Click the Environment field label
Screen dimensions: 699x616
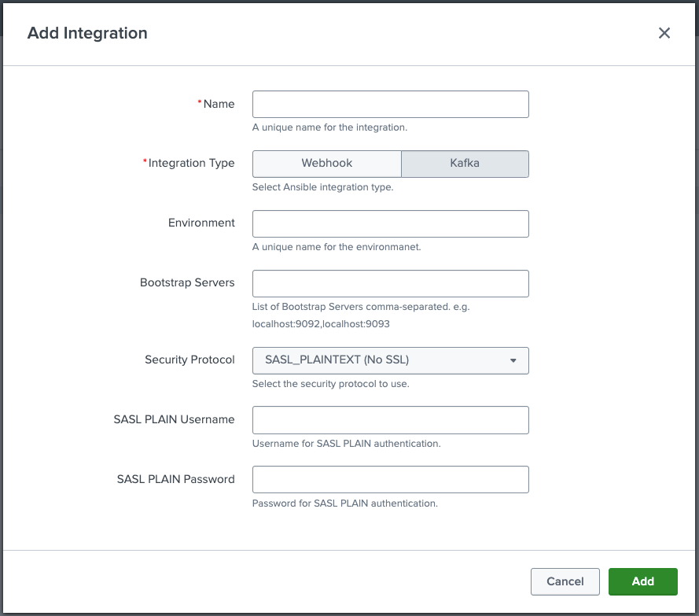tap(201, 223)
